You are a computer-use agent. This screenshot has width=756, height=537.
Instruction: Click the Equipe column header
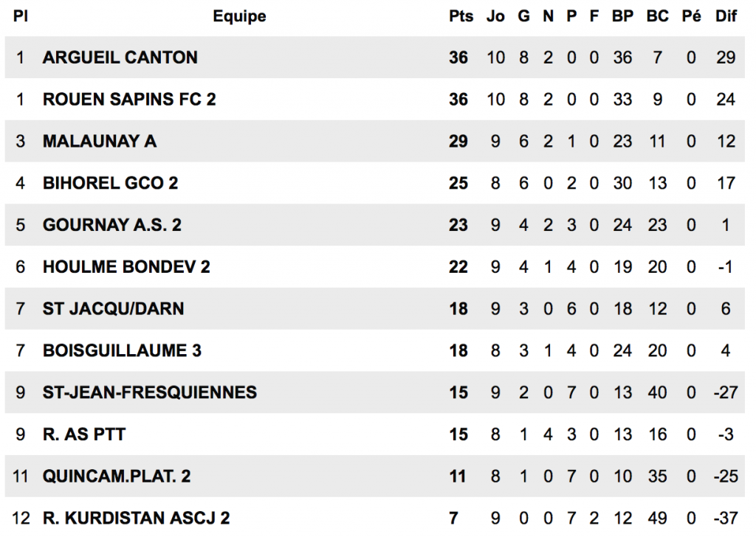(x=239, y=16)
